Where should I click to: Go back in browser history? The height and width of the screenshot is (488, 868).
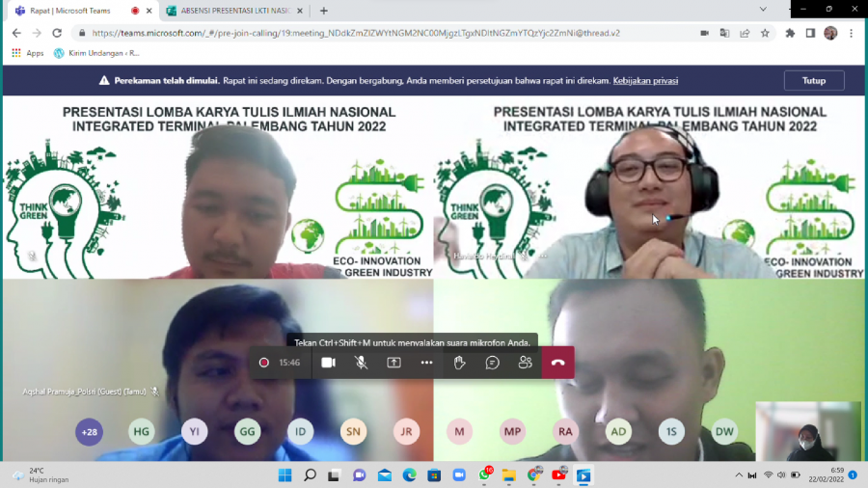(x=16, y=33)
